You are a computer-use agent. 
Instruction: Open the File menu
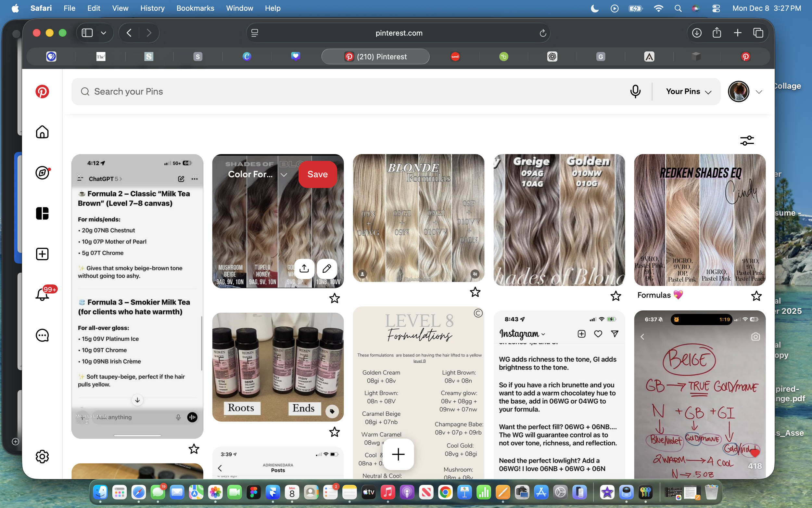coord(69,8)
